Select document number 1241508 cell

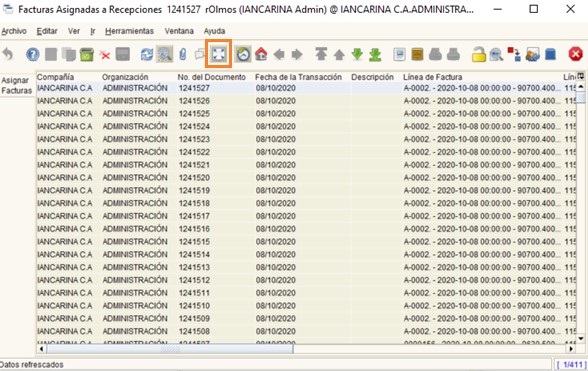tap(215, 331)
